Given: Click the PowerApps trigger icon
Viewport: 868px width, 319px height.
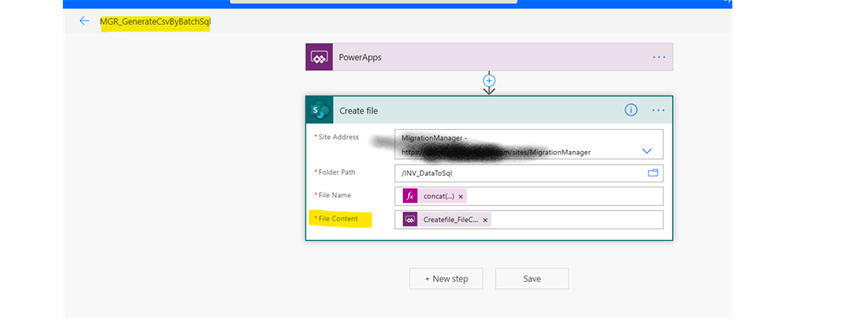Looking at the screenshot, I should tap(319, 57).
